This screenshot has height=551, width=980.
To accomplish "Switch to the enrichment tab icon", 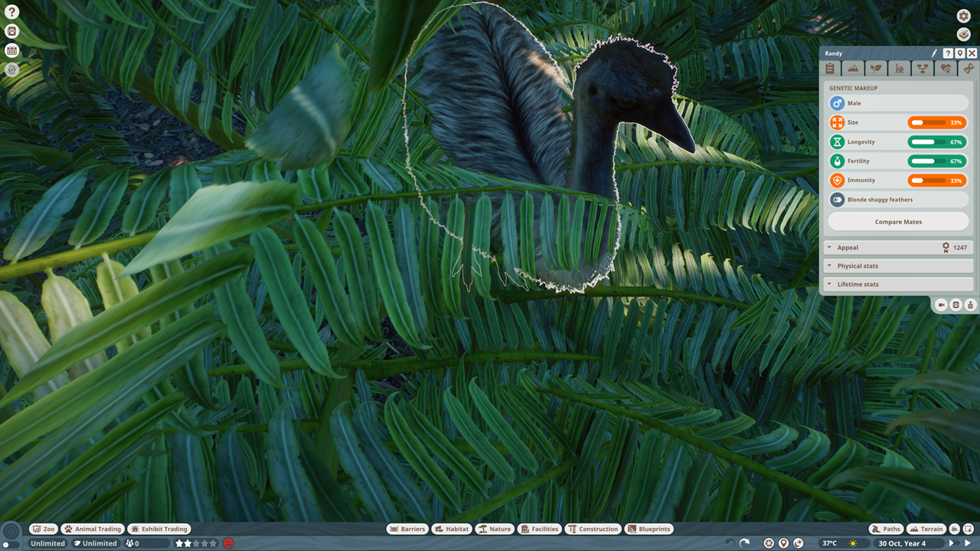I will tap(900, 69).
